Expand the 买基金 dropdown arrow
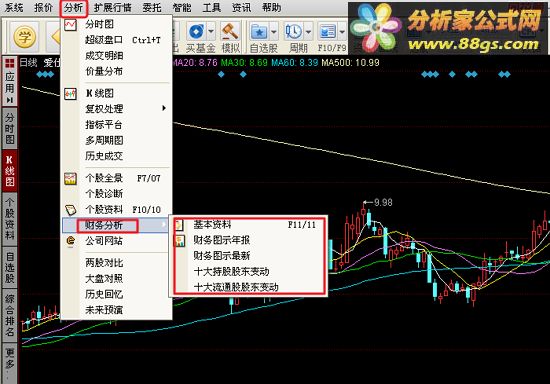550x384 pixels. click(211, 32)
